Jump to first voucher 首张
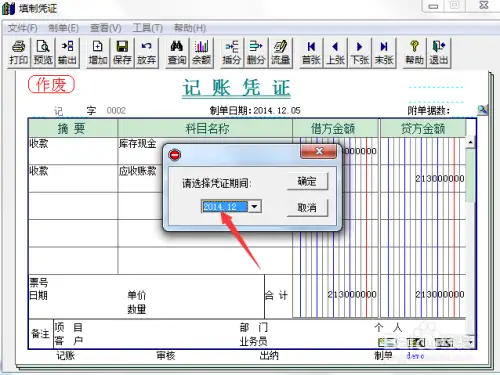The image size is (500, 375). tap(311, 53)
